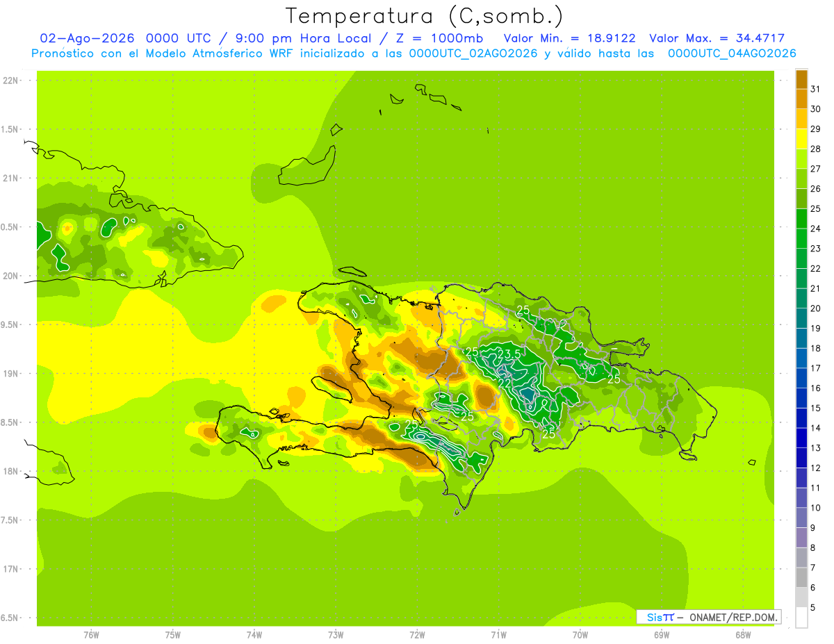Select the 'Valor Min. = 18.9122' value
The image size is (834, 644).
coord(569,38)
